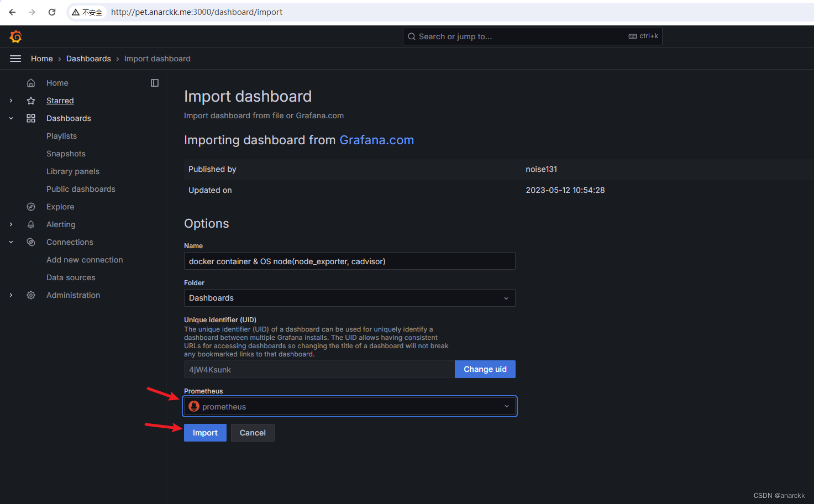Screen dimensions: 814x504
Task: Click the Prometheus field label
Action: pyautogui.click(x=203, y=391)
